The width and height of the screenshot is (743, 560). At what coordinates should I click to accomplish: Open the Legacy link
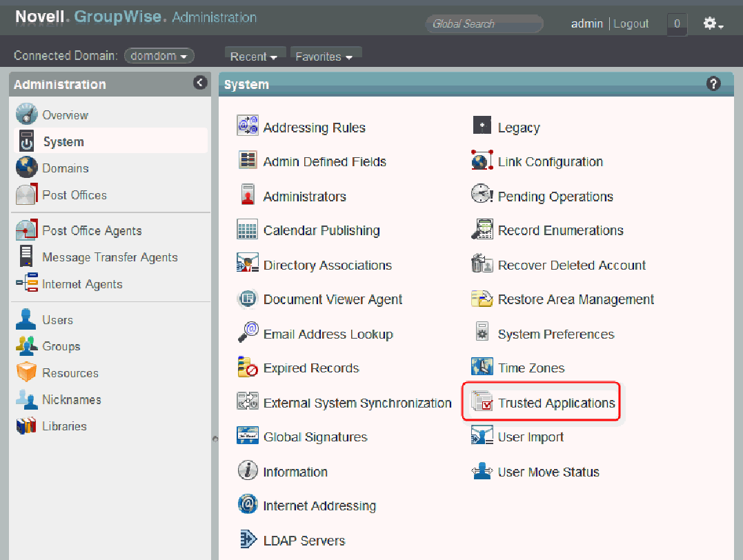tap(519, 128)
